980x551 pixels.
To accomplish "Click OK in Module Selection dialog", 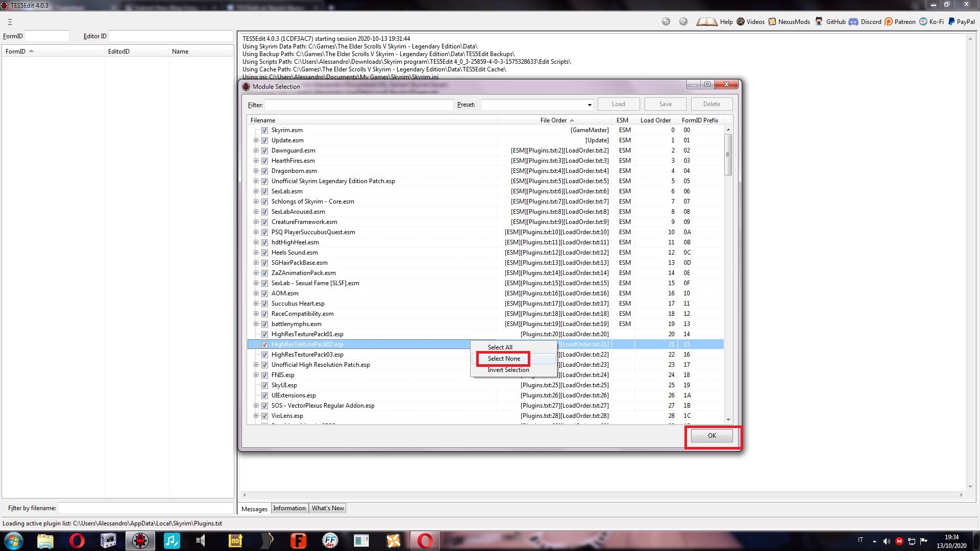I will click(712, 436).
